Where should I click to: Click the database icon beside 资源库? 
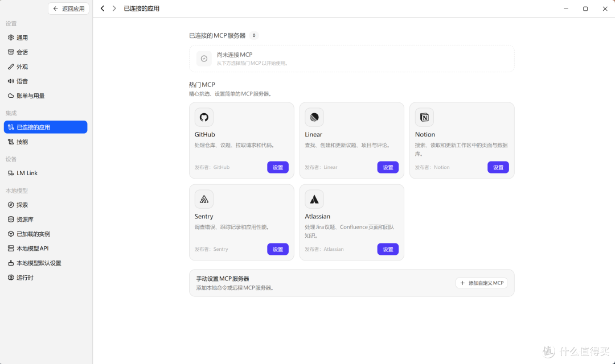pyautogui.click(x=11, y=220)
